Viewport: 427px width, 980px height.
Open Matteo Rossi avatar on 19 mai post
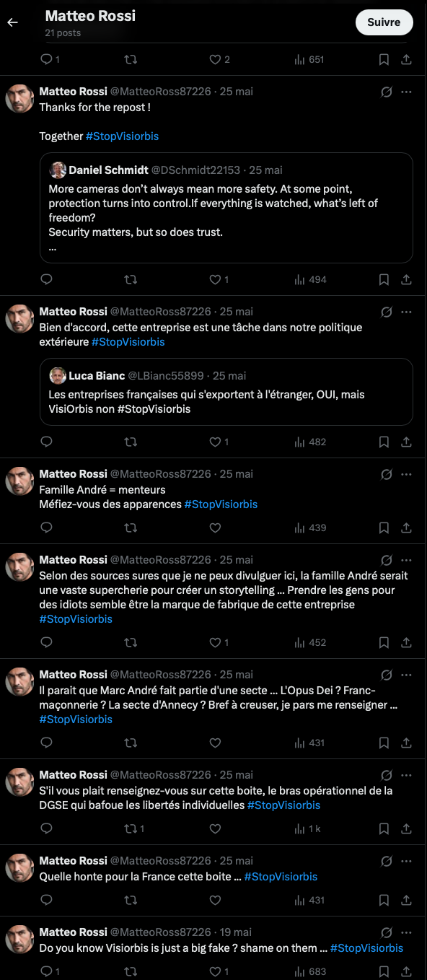[20, 939]
